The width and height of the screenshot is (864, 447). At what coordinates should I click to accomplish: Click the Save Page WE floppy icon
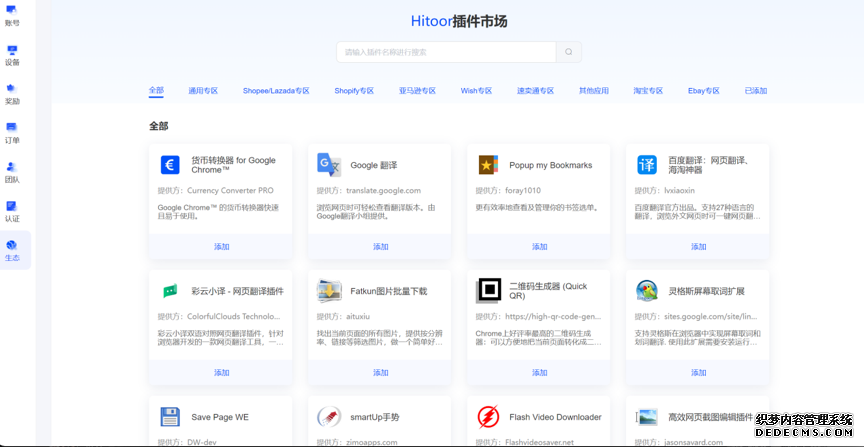tap(170, 417)
